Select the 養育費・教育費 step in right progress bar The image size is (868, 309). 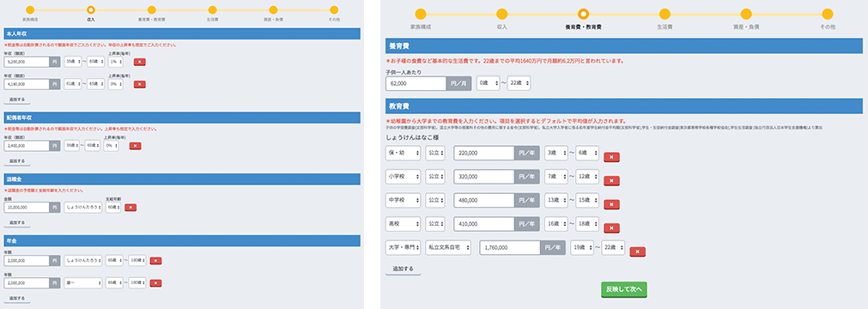[x=583, y=15]
